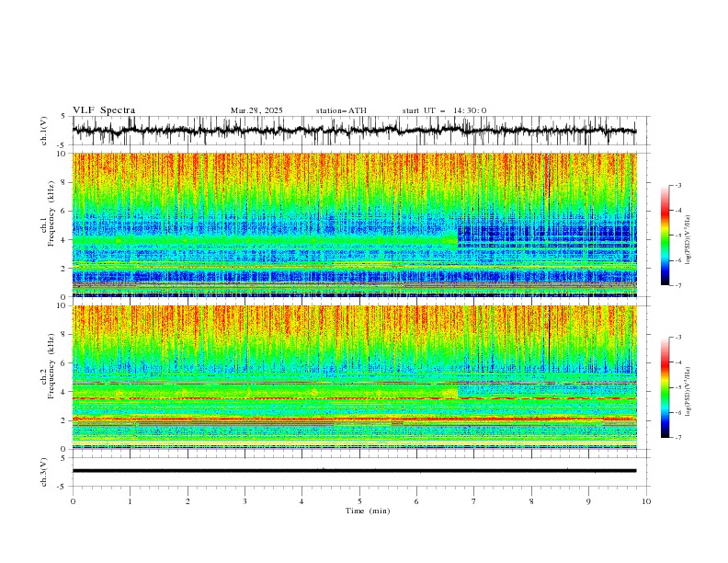Click the ch.2 spectrogram panel

pos(355,377)
